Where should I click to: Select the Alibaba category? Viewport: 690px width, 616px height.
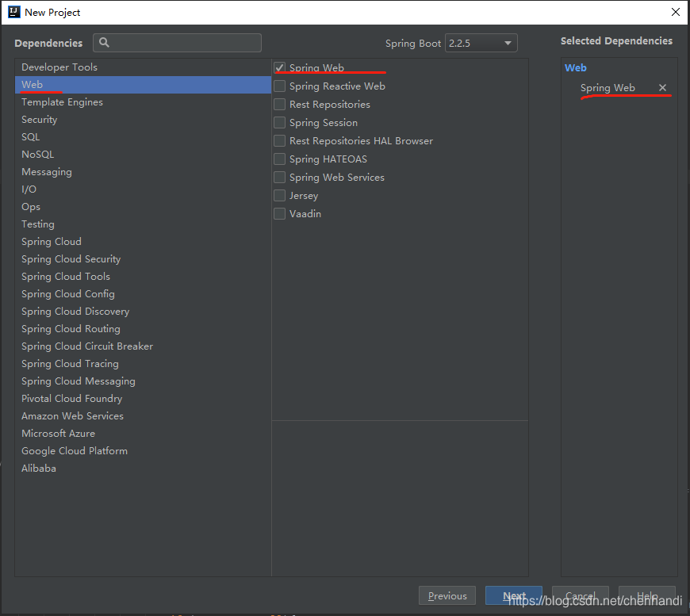[143, 469]
